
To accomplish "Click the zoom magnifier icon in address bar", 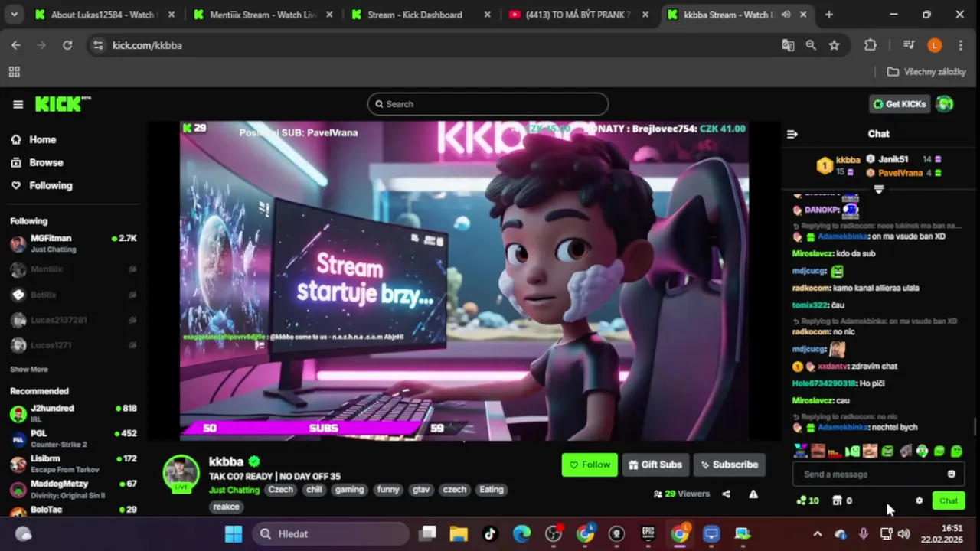I will tap(811, 45).
